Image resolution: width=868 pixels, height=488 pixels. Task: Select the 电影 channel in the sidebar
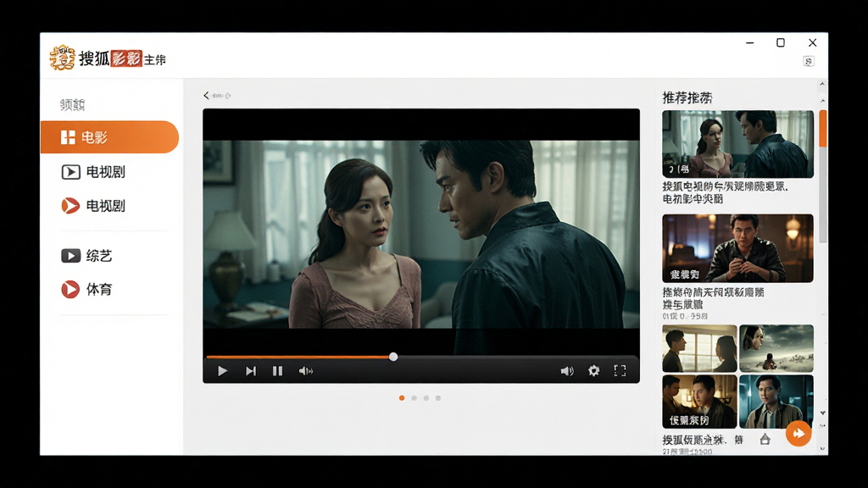tap(109, 137)
